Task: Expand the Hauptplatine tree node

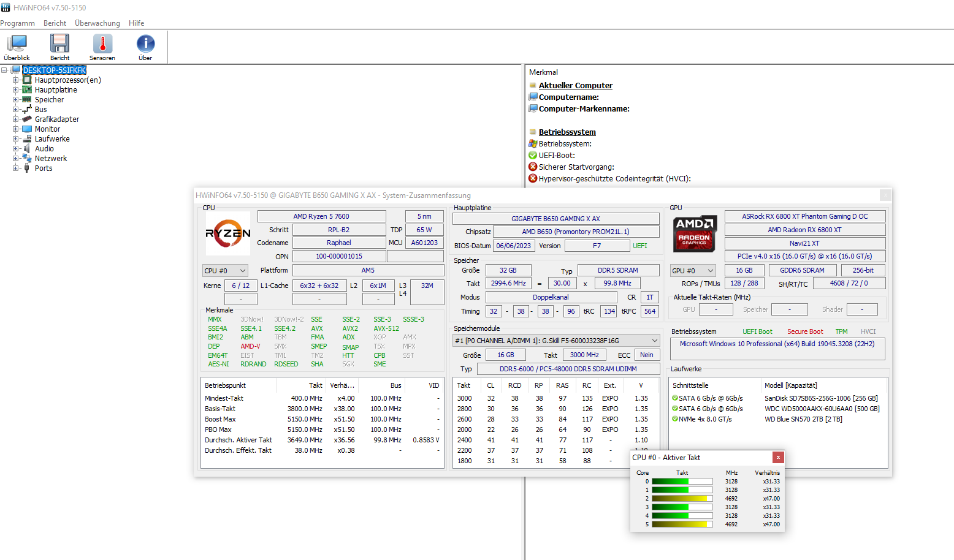Action: [16, 90]
